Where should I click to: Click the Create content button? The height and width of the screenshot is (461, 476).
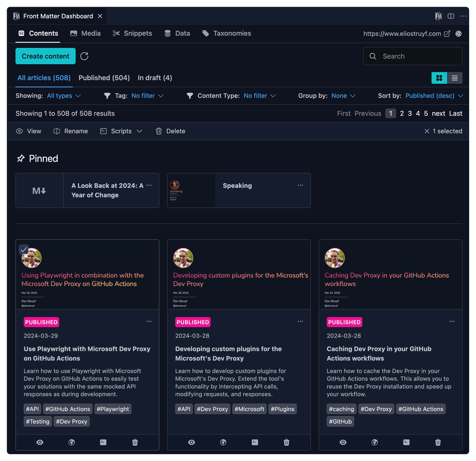(x=45, y=56)
